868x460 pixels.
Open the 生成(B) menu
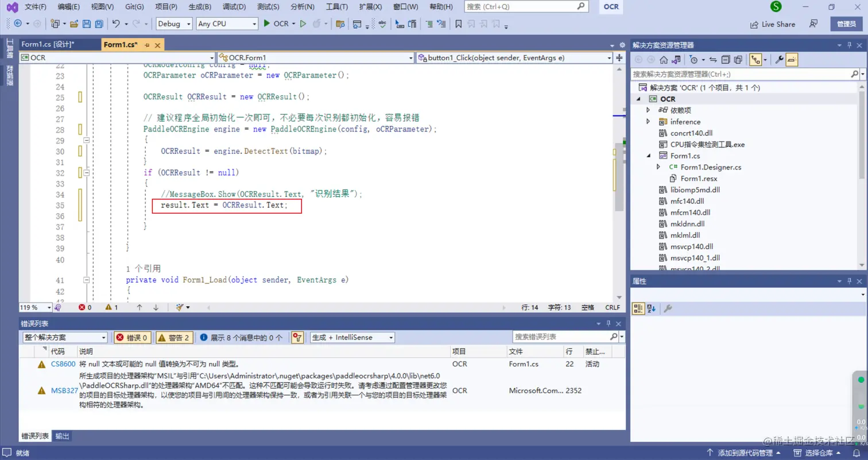(200, 7)
